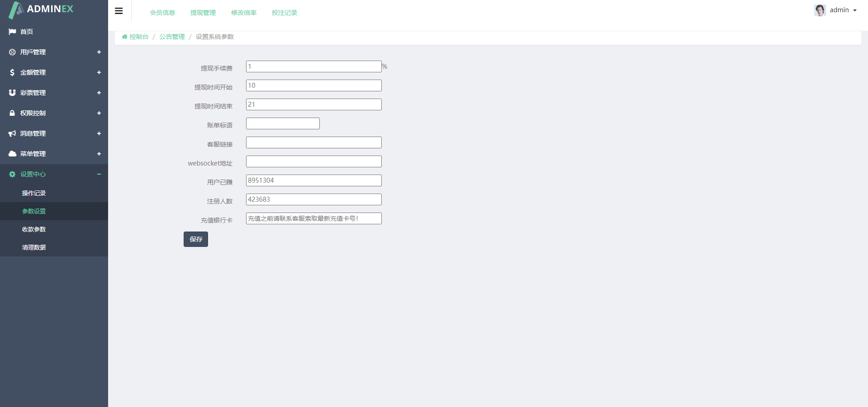Go to 修改倍率 in top navigation
This screenshot has height=407, width=868.
244,13
